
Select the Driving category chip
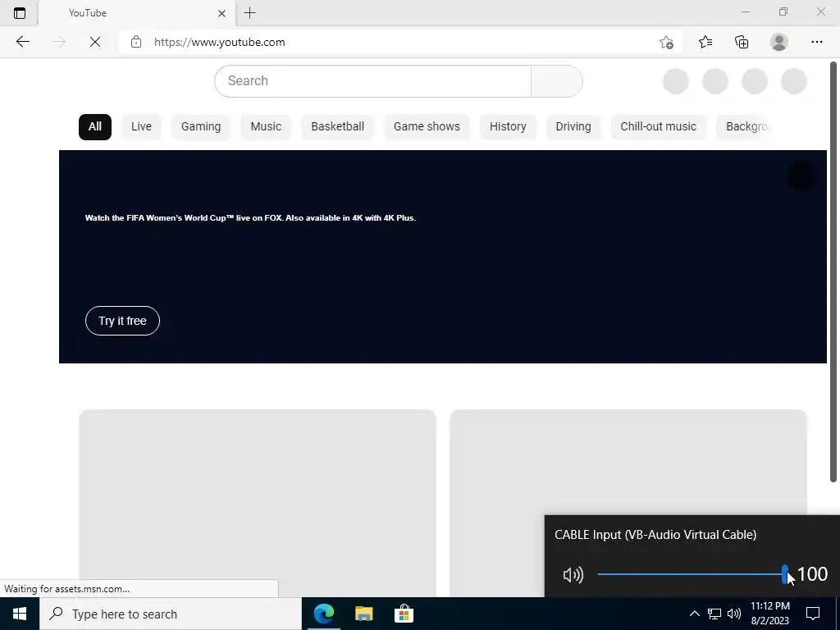click(x=573, y=127)
